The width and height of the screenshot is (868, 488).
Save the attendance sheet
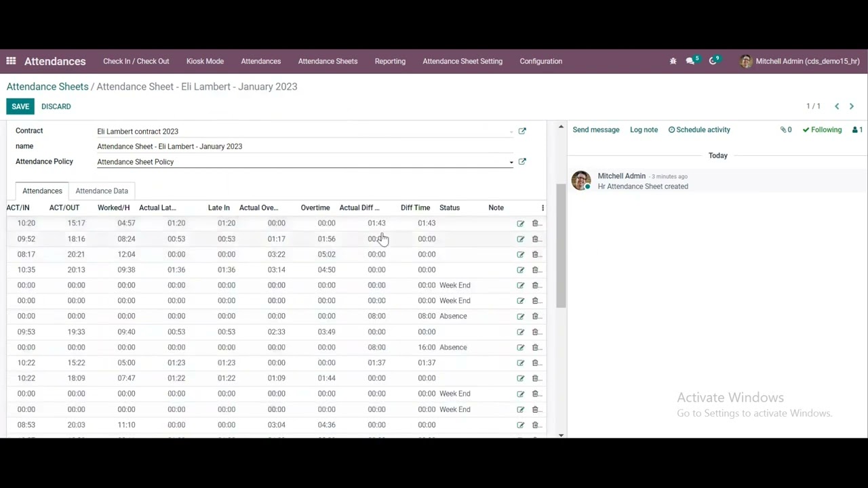(20, 106)
